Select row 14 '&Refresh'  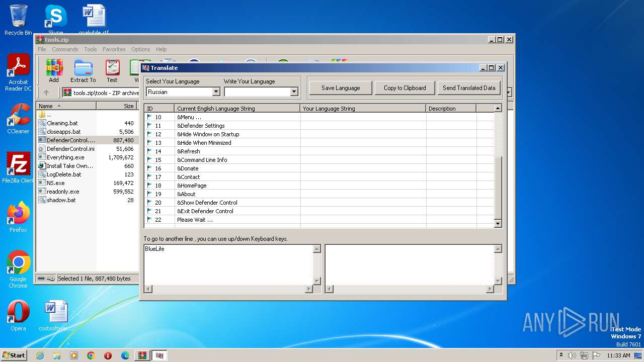point(319,151)
